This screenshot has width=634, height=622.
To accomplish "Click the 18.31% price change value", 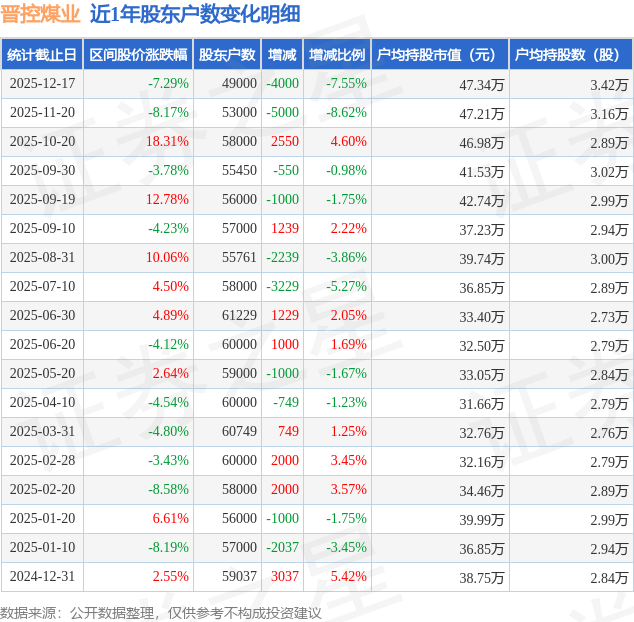I will pos(167,142).
